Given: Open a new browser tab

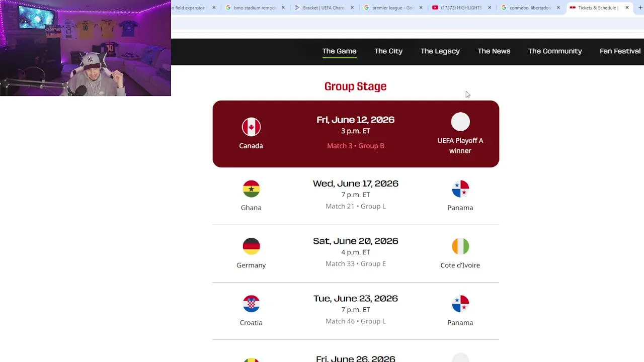Looking at the screenshot, I should tap(640, 8).
